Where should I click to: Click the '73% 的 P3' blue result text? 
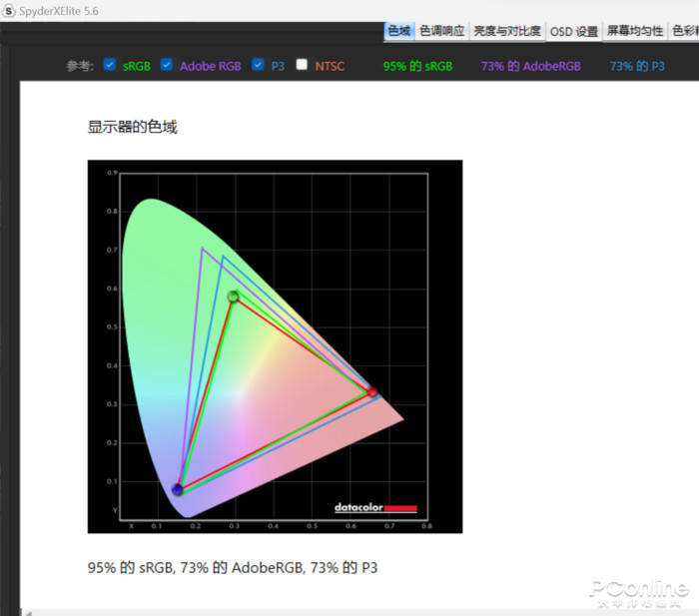coord(637,66)
